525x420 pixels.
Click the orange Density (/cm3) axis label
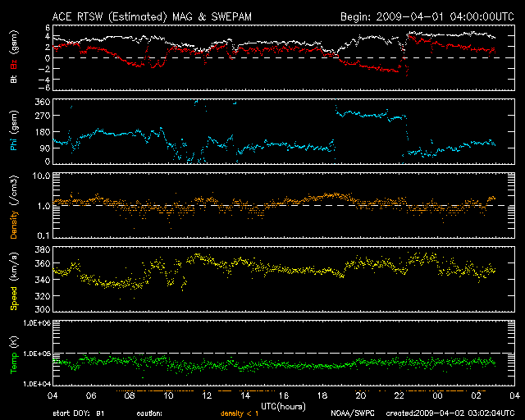point(14,207)
